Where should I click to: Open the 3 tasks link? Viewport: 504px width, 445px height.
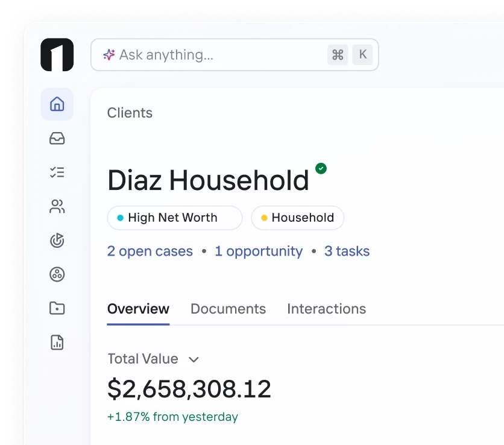[347, 251]
